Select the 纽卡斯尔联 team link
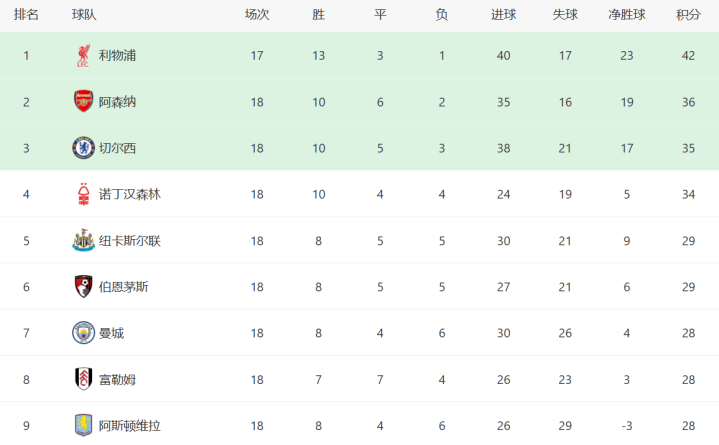719x445 pixels. 130,240
